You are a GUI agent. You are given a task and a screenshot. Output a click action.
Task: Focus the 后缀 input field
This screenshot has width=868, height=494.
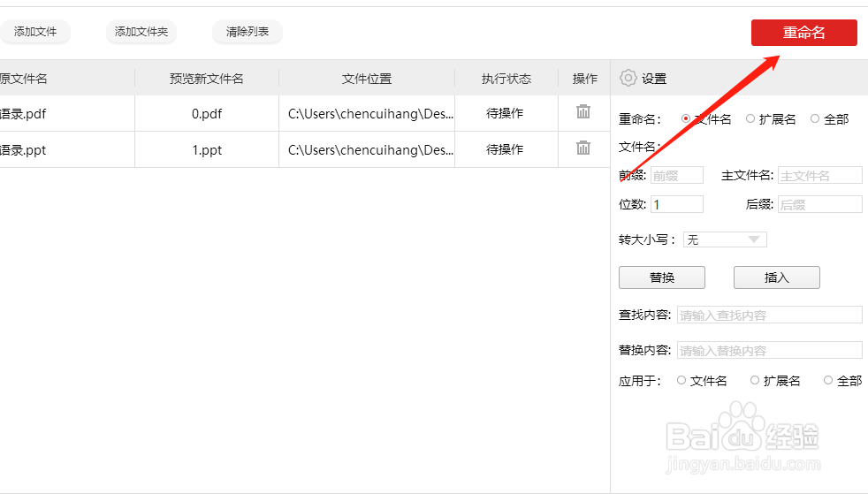coord(820,204)
